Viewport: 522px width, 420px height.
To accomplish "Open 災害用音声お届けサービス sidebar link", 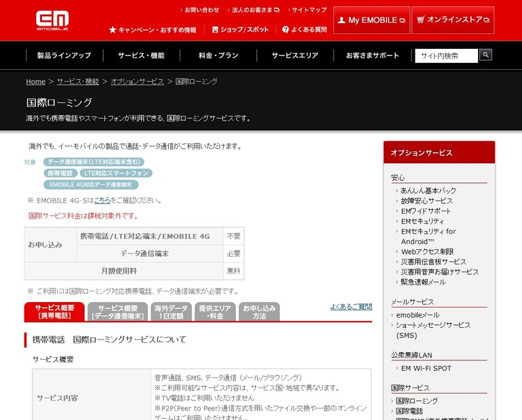I will click(439, 272).
